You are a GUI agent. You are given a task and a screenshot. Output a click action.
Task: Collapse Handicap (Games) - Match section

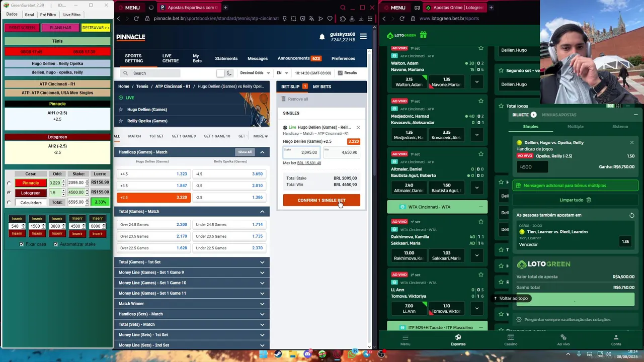262,152
